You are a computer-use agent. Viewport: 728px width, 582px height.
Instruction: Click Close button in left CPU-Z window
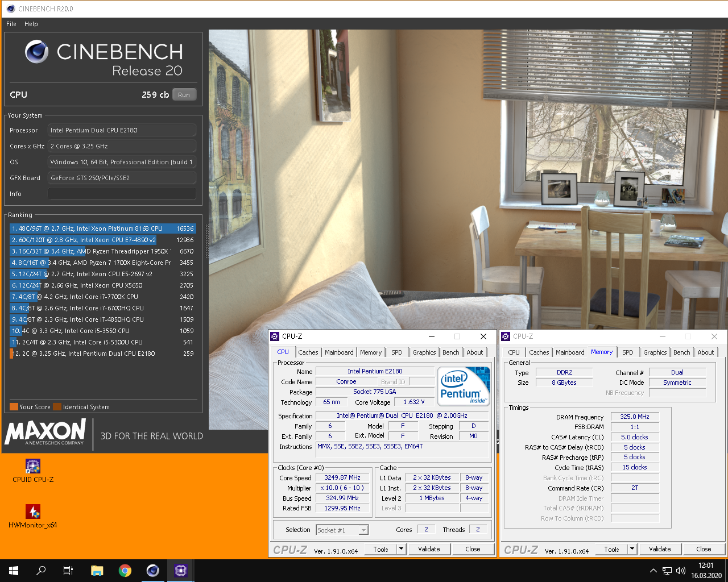473,549
